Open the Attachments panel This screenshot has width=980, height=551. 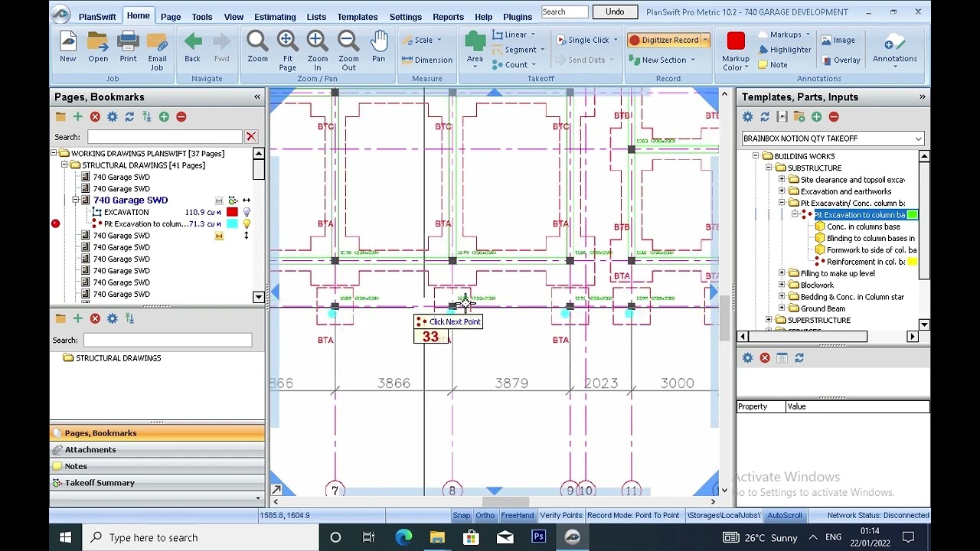tap(157, 450)
